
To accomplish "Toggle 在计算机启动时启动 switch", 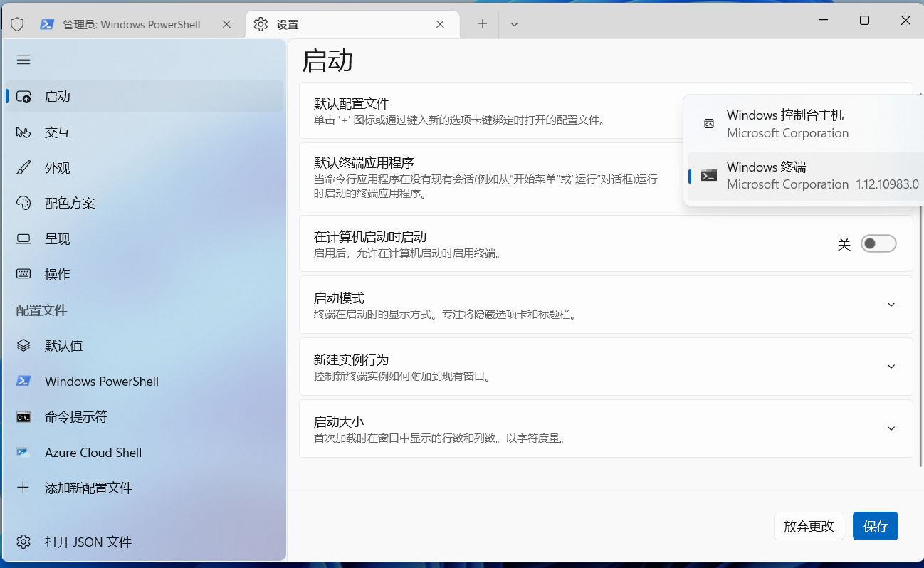I will click(878, 244).
